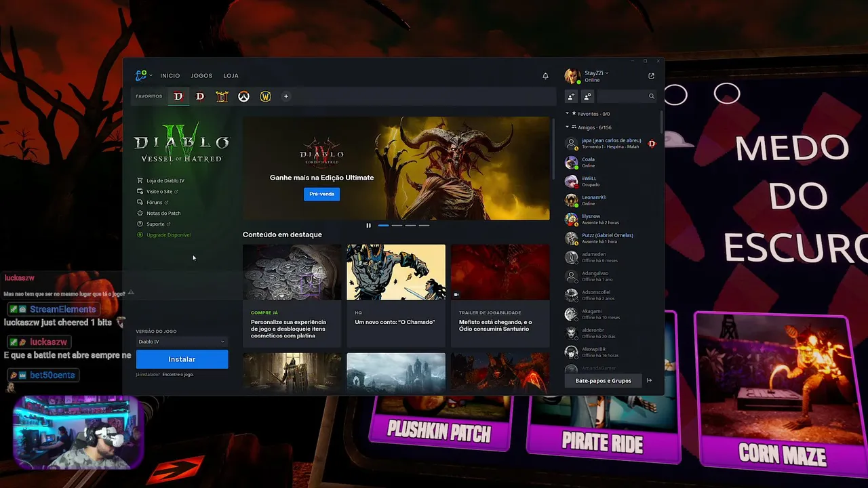Select friend lilysnow
The width and height of the screenshot is (868, 488).
(611, 220)
